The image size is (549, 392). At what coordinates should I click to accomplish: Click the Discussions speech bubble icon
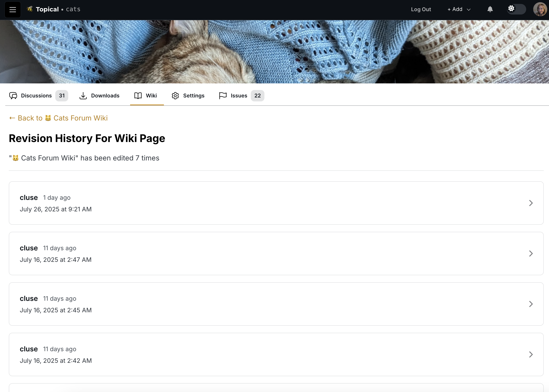[x=13, y=96]
